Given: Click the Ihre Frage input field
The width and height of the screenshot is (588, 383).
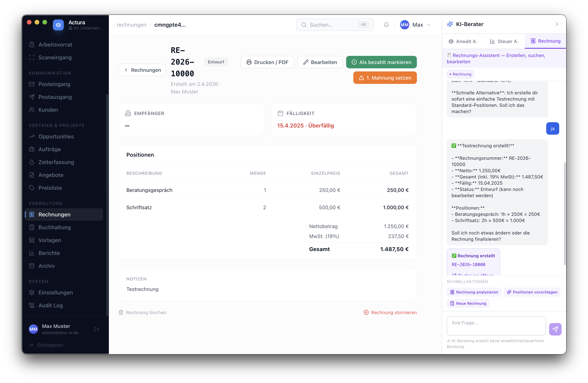Looking at the screenshot, I should click(x=496, y=326).
